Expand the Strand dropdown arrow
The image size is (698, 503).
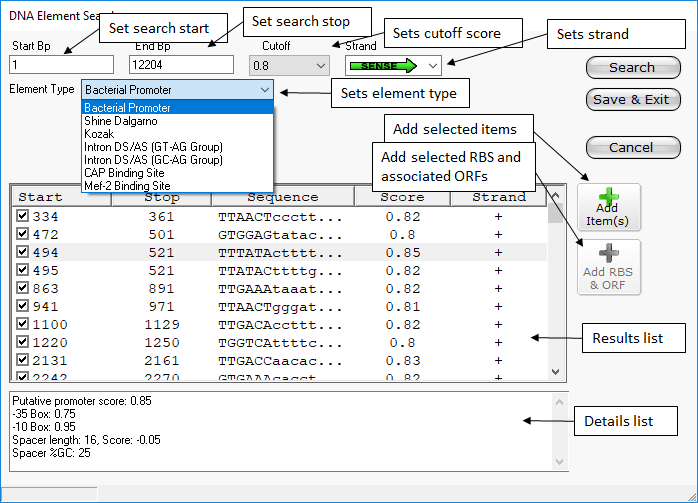432,65
